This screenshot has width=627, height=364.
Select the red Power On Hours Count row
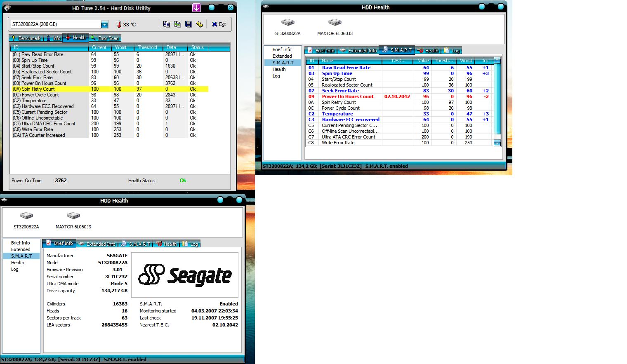399,96
